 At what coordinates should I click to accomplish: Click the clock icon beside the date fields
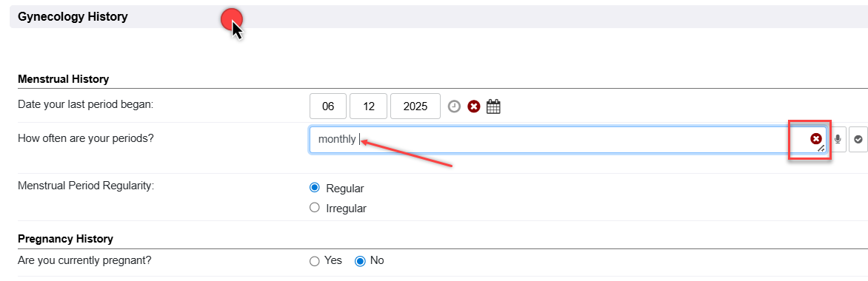[454, 106]
